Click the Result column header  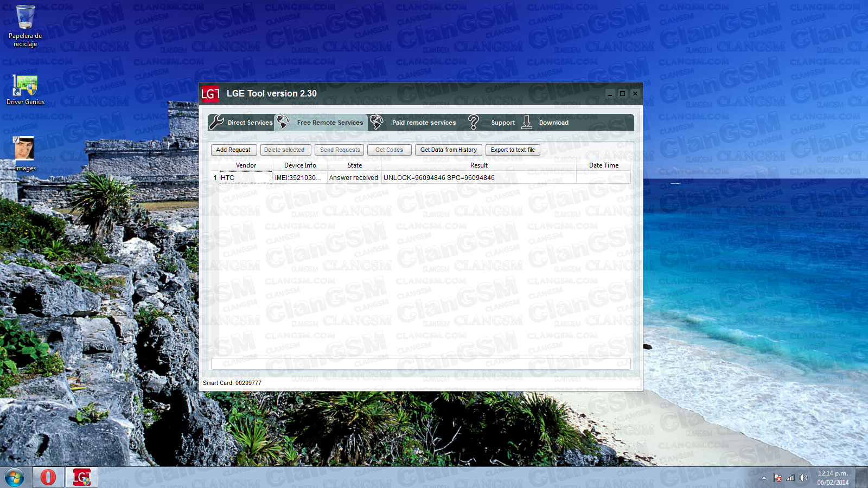click(x=479, y=165)
